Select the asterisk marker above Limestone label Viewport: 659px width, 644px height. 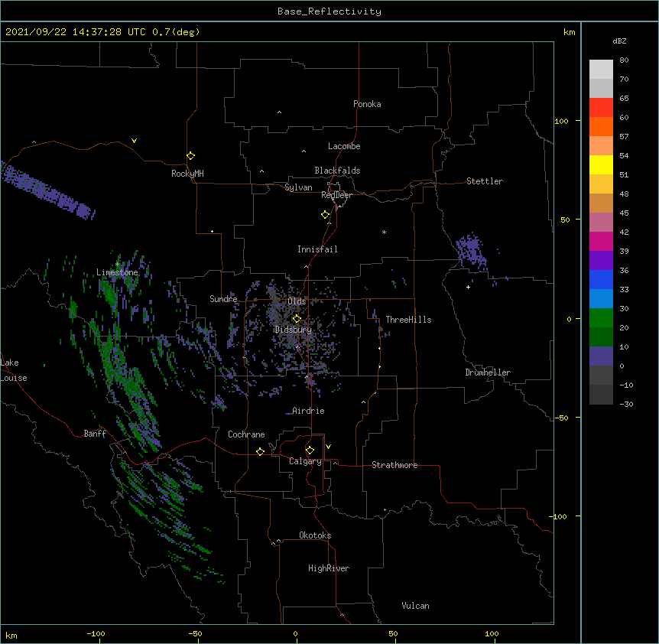point(118,264)
